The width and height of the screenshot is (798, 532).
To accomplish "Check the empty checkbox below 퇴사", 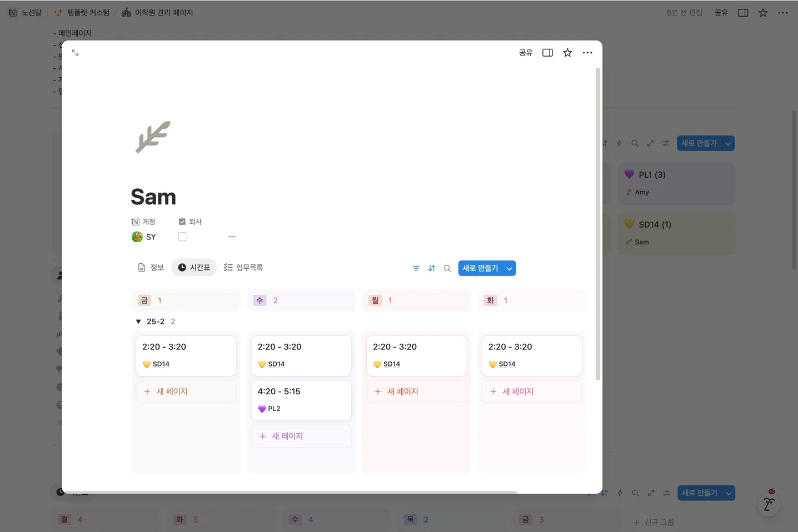I will tap(182, 236).
